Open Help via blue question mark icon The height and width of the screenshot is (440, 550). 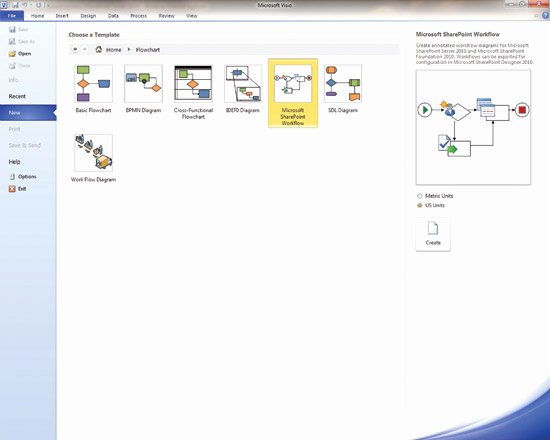click(545, 15)
